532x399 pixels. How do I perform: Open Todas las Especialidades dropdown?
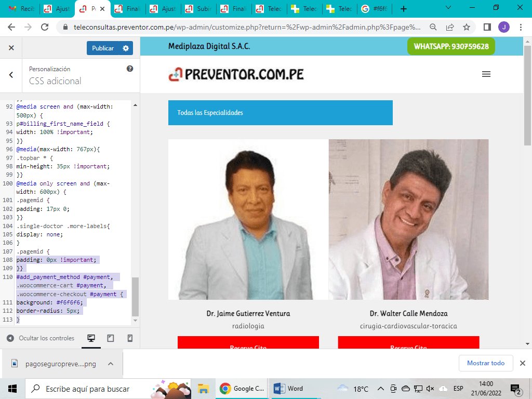(x=280, y=113)
